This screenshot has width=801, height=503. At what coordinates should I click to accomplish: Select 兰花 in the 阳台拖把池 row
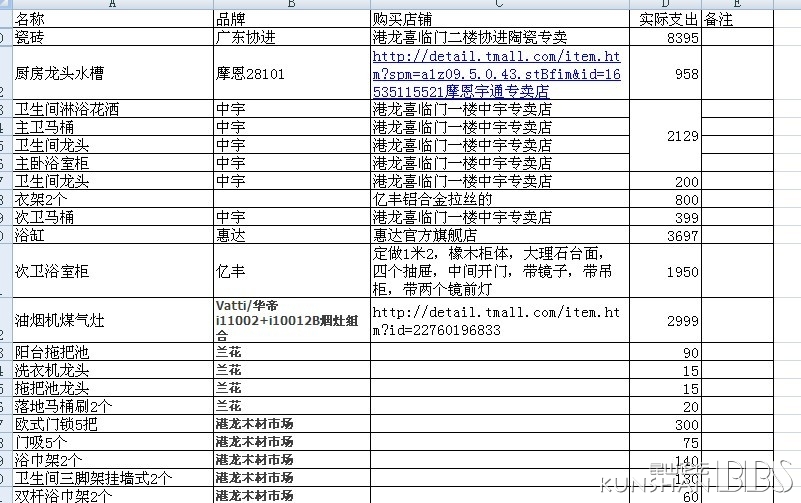coord(292,352)
